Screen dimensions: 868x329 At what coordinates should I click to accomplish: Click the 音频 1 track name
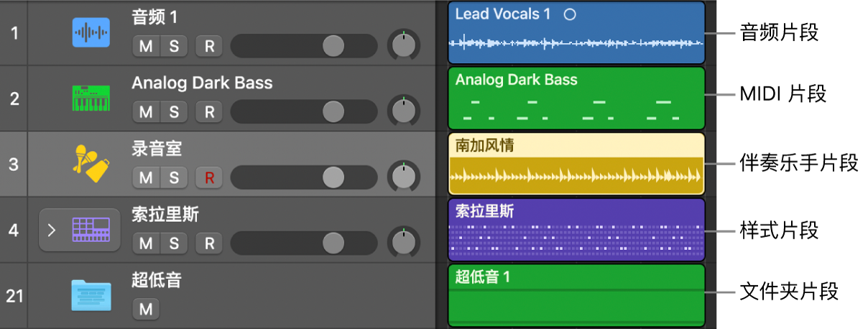tap(154, 17)
